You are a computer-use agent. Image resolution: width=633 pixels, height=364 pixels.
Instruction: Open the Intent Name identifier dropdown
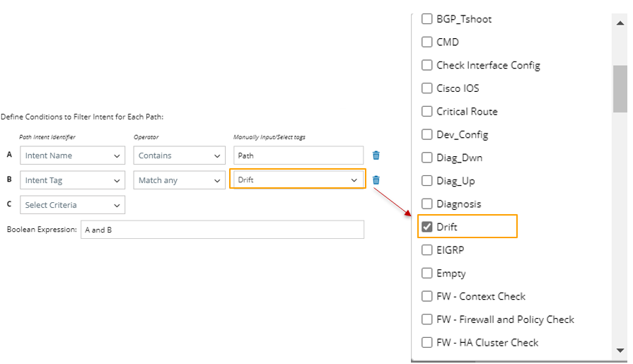(x=72, y=155)
